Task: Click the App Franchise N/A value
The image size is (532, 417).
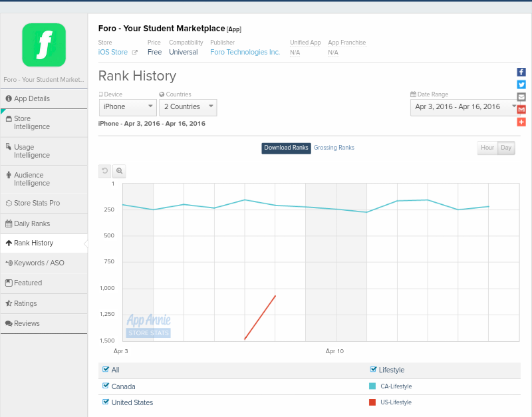Action: [x=333, y=53]
